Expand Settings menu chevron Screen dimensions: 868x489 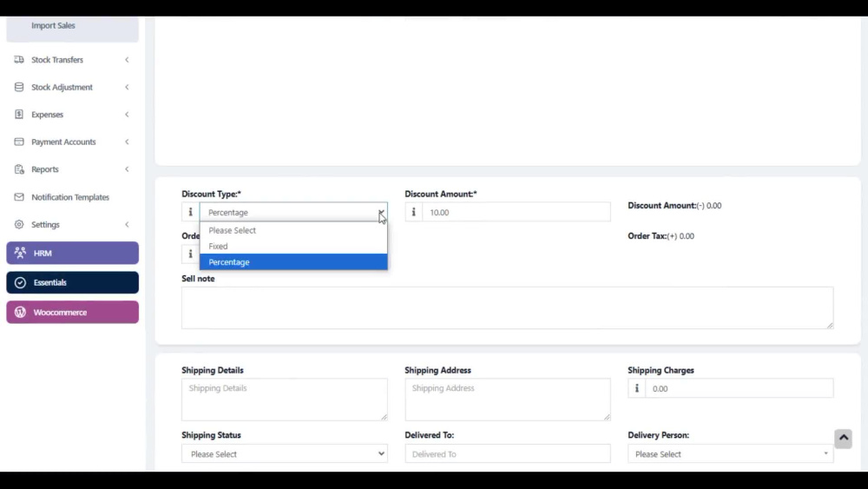click(x=127, y=224)
